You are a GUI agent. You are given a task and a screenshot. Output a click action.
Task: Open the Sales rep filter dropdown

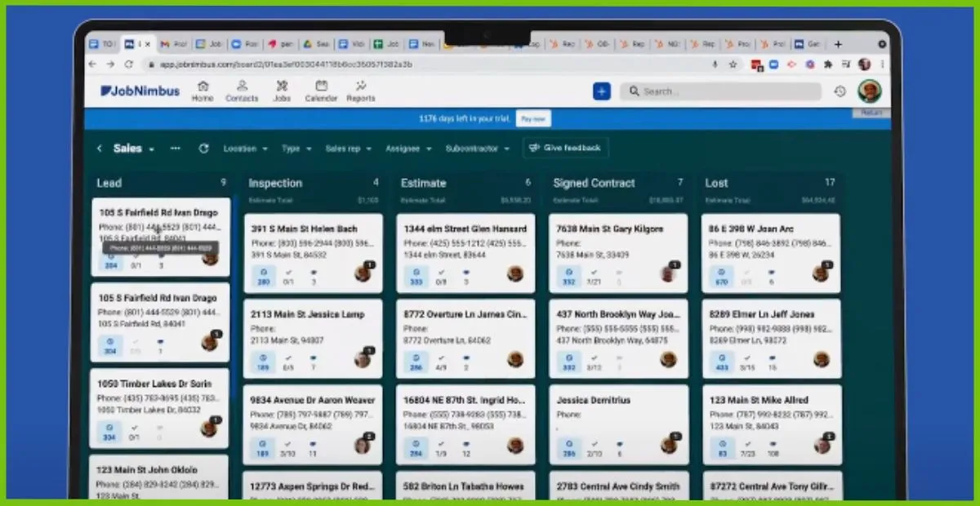pos(349,149)
